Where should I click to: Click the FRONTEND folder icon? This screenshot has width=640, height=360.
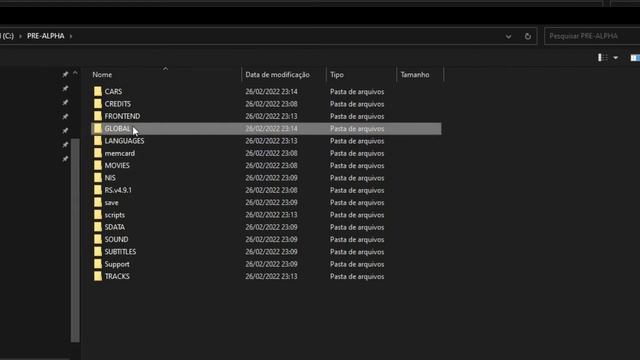pos(98,116)
